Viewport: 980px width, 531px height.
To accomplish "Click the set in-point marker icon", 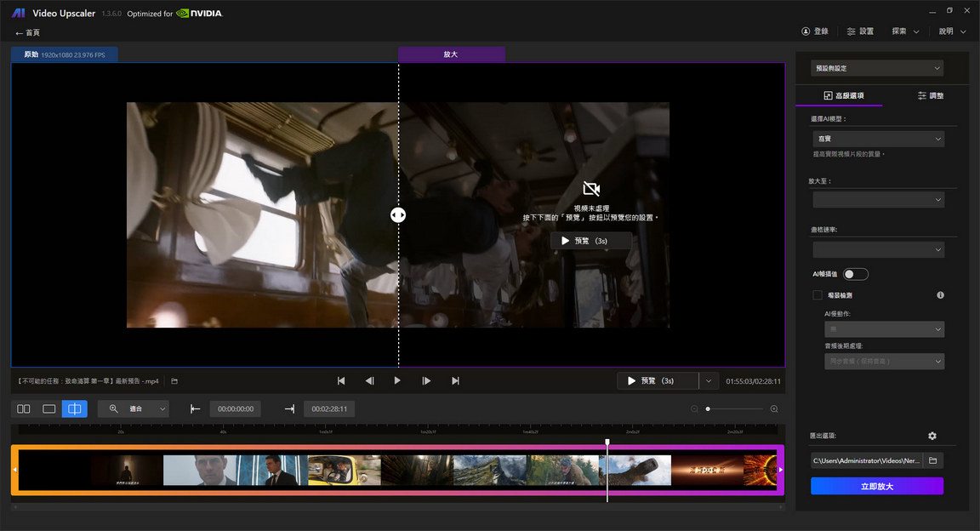I will pyautogui.click(x=195, y=408).
